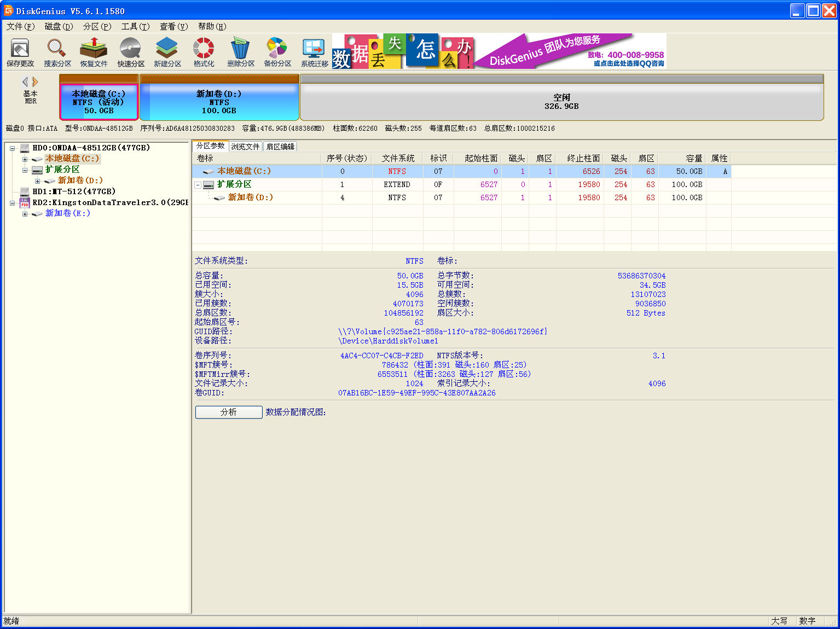Select the 删除分区 delete partition icon
The image size is (840, 629).
pos(240,52)
